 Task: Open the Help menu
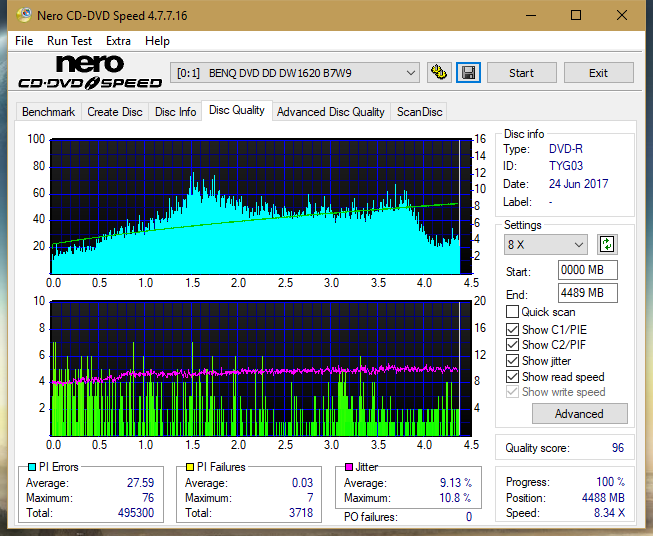(157, 41)
